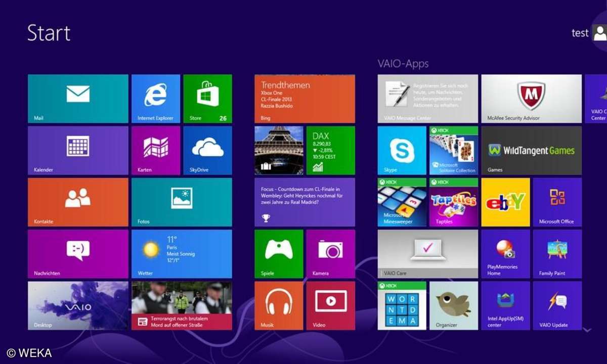607x364 pixels.
Task: Open Intel AppUp(SM) center tile
Action: [506, 306]
